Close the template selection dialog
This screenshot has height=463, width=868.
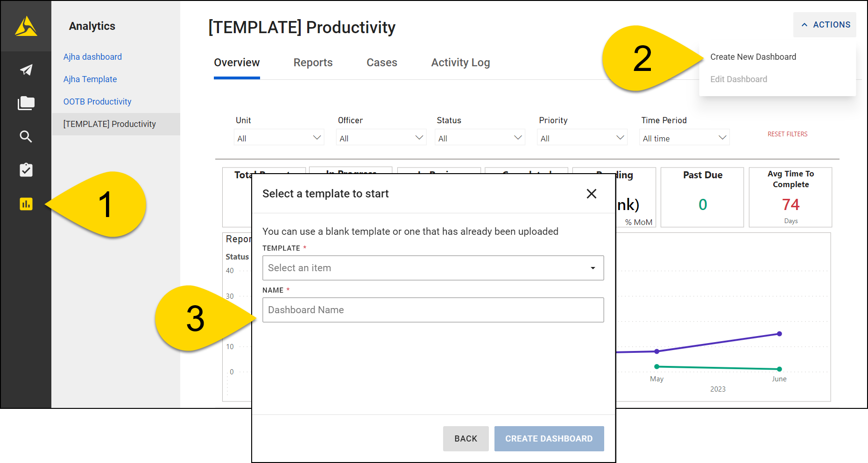(x=591, y=193)
